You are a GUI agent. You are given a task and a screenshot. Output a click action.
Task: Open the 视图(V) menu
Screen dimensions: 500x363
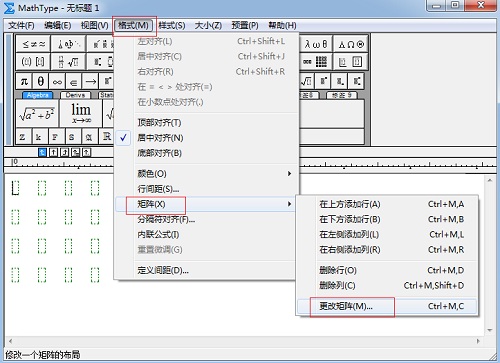click(95, 25)
